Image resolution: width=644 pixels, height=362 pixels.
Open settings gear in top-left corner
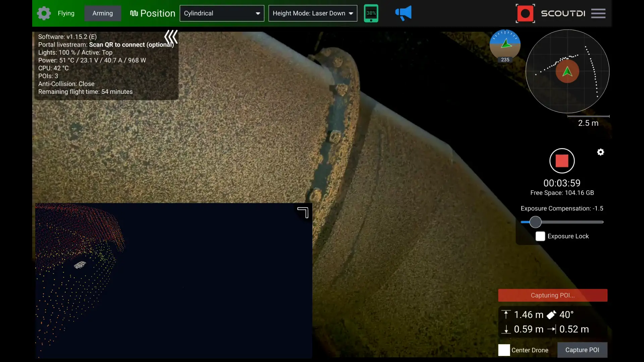click(x=44, y=13)
